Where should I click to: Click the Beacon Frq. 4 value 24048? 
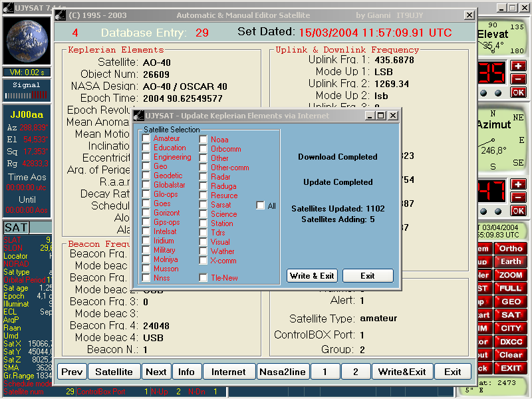click(156, 326)
